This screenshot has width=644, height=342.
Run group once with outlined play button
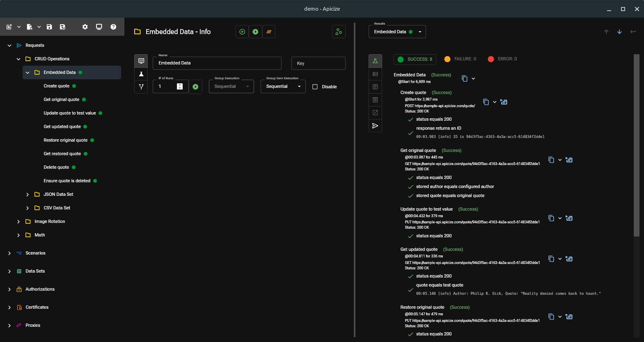(242, 32)
